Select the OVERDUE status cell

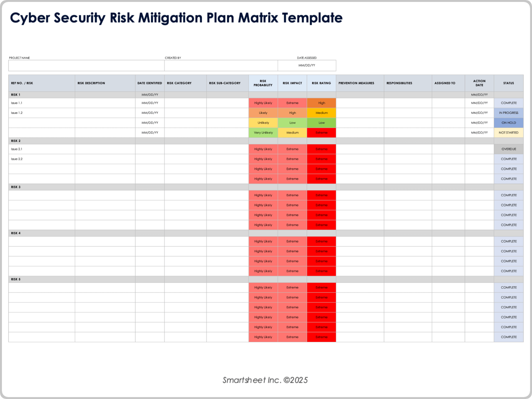point(508,149)
